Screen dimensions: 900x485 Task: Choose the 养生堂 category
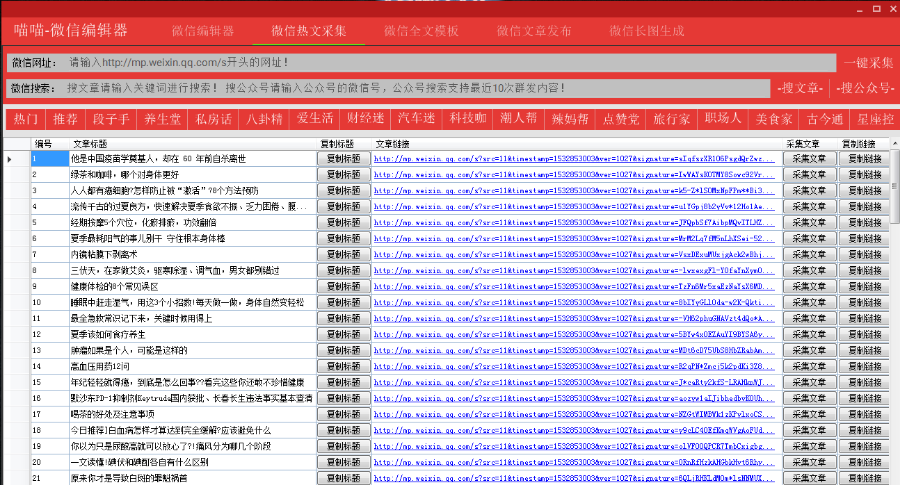162,119
